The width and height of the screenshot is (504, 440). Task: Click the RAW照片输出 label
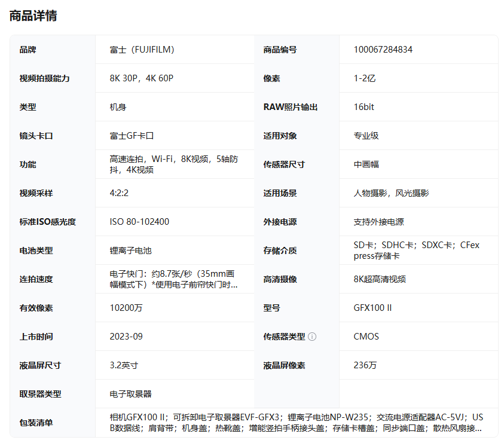[290, 107]
